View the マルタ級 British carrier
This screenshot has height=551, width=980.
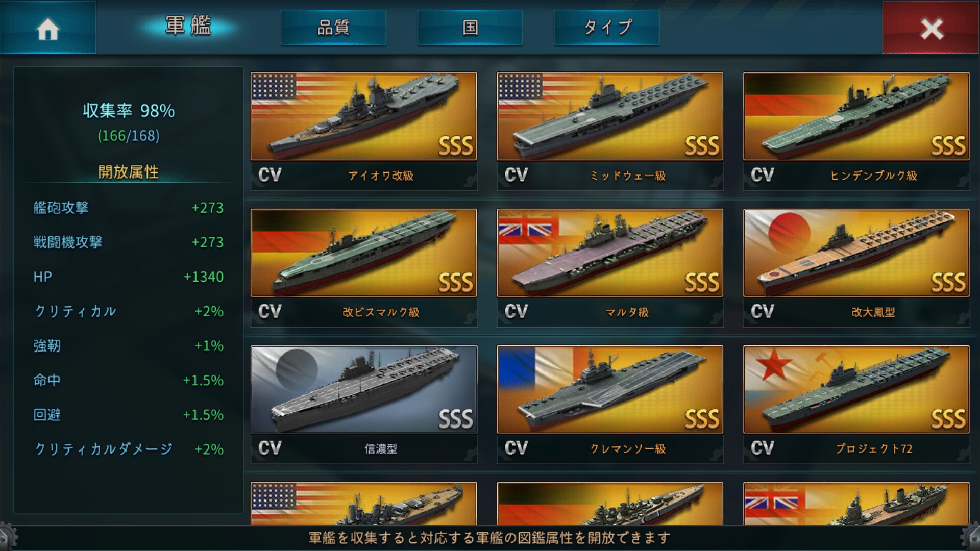610,268
